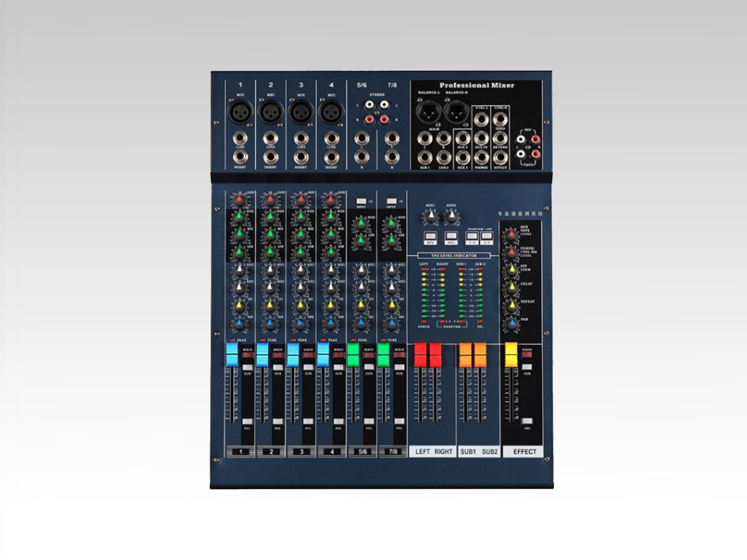Toggle channel 7/8 PFL button

point(399,421)
